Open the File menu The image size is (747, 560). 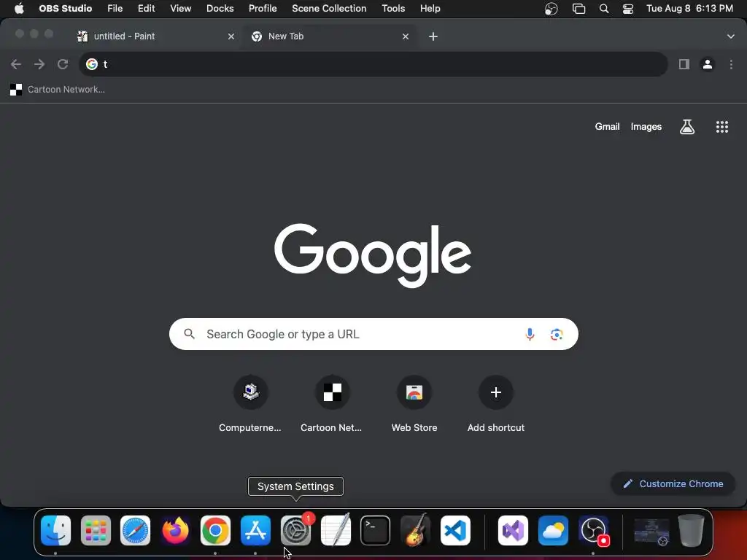(x=115, y=9)
